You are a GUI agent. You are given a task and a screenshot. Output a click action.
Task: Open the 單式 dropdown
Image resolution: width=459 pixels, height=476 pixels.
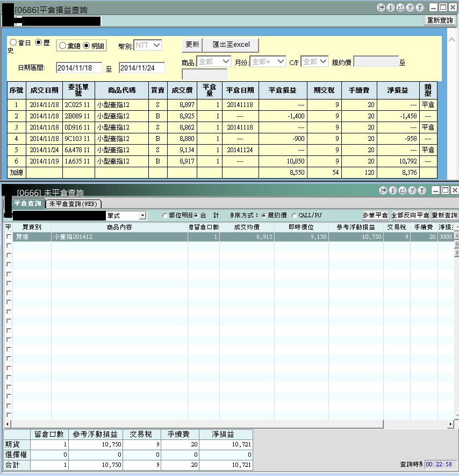coord(142,216)
